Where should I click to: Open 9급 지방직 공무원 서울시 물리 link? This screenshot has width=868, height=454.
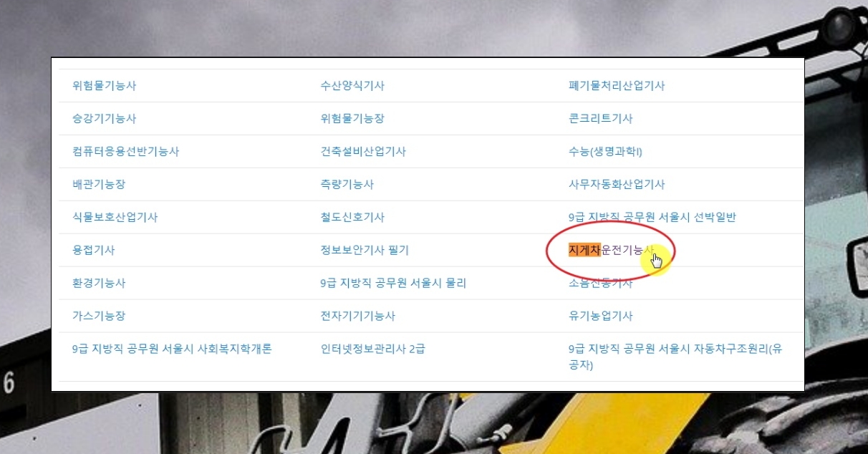click(393, 284)
